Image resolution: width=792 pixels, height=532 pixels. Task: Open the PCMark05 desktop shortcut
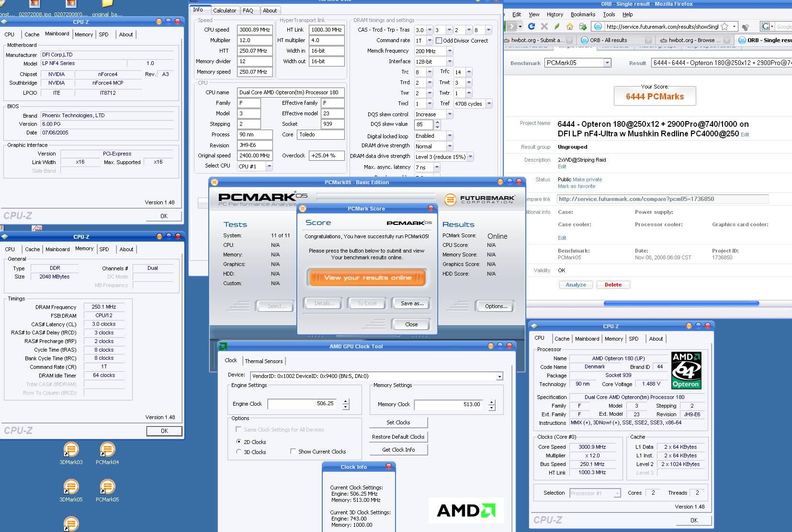pyautogui.click(x=107, y=490)
